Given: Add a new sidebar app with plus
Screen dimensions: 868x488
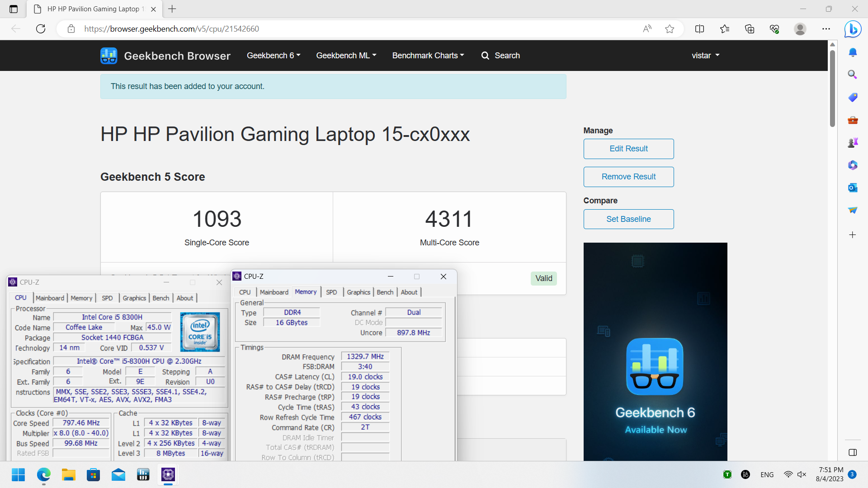Looking at the screenshot, I should [853, 235].
